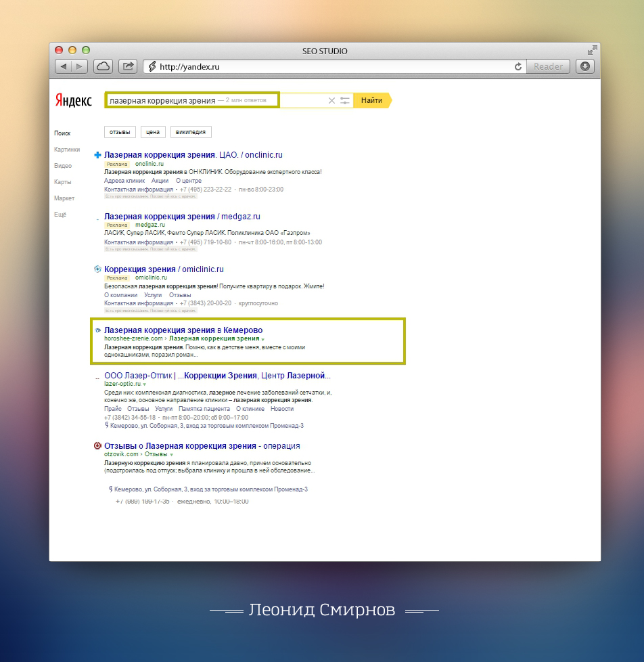644x662 pixels.
Task: Open the О компании sitelink
Action: point(120,295)
